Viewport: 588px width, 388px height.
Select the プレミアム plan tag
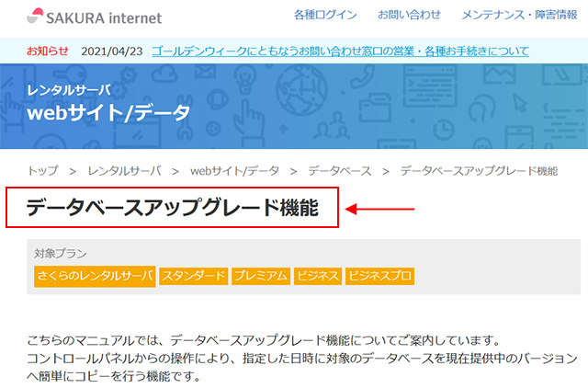tap(261, 276)
